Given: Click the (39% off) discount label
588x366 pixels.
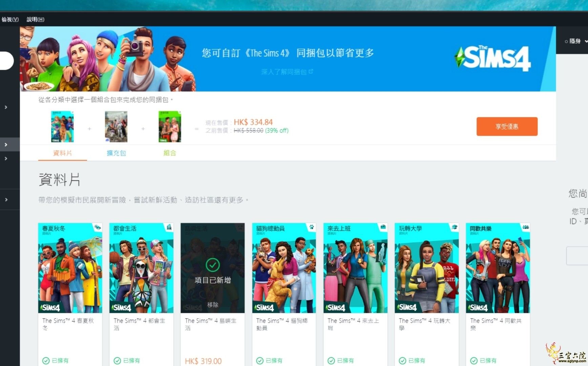Looking at the screenshot, I should click(x=277, y=130).
